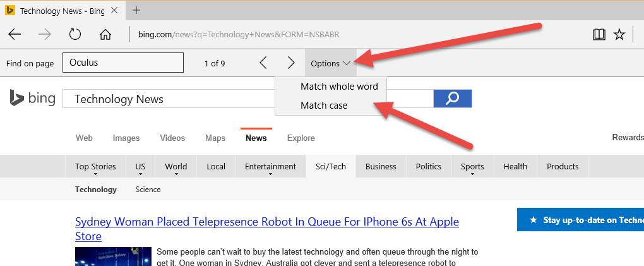Screen dimensions: 644x266
Task: Expand the find Options dropdown
Action: pyautogui.click(x=331, y=63)
